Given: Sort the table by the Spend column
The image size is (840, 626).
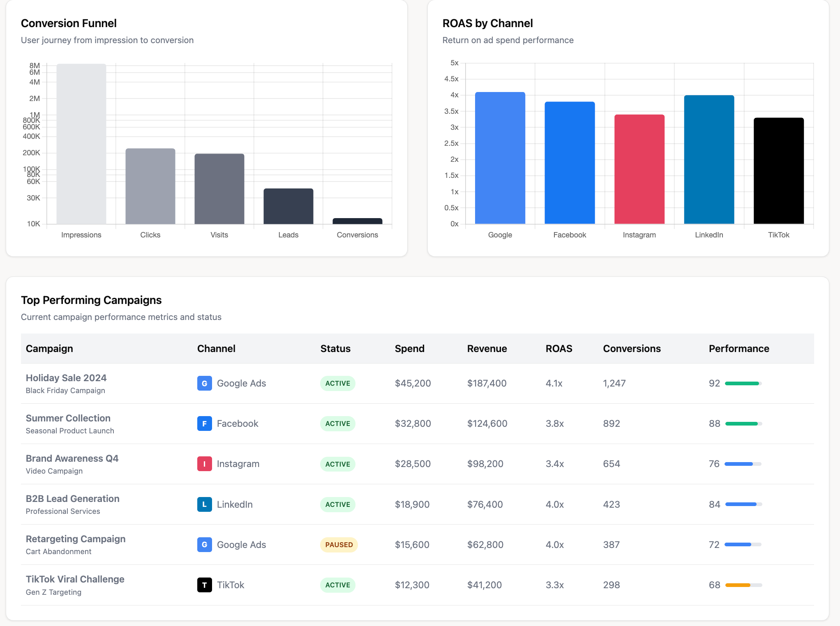Looking at the screenshot, I should pos(409,348).
